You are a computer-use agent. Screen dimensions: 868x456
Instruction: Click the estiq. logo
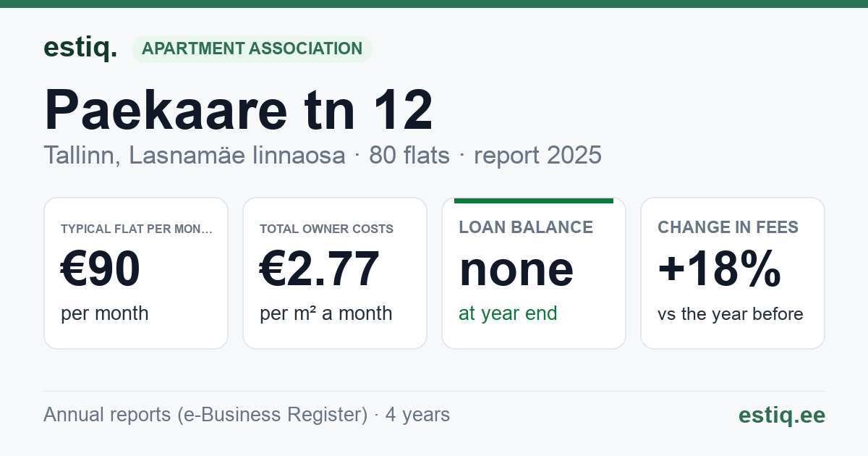(80, 48)
